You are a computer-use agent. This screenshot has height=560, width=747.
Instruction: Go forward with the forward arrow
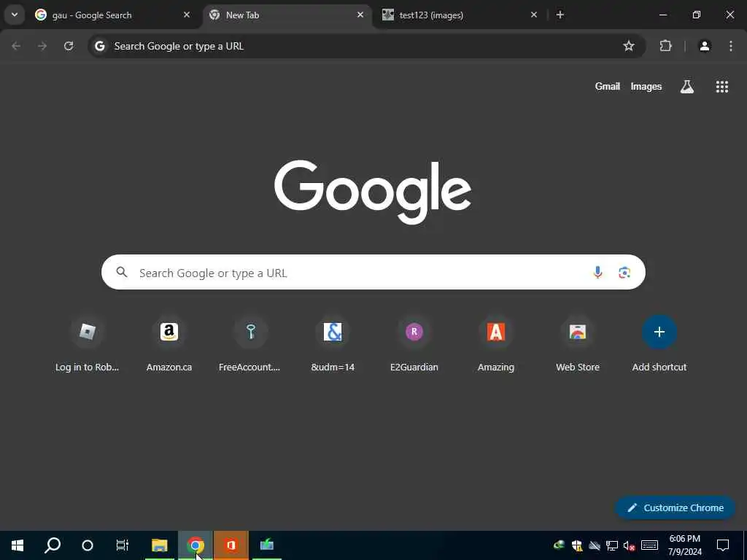[42, 46]
